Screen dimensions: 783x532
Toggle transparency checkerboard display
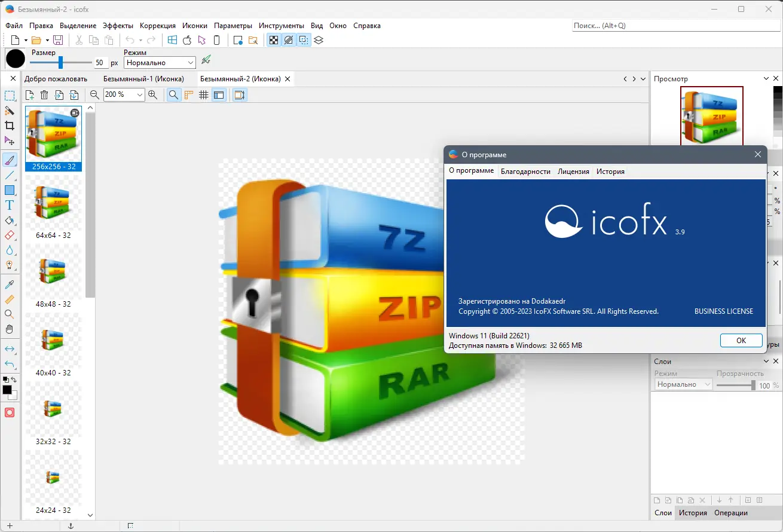(273, 40)
